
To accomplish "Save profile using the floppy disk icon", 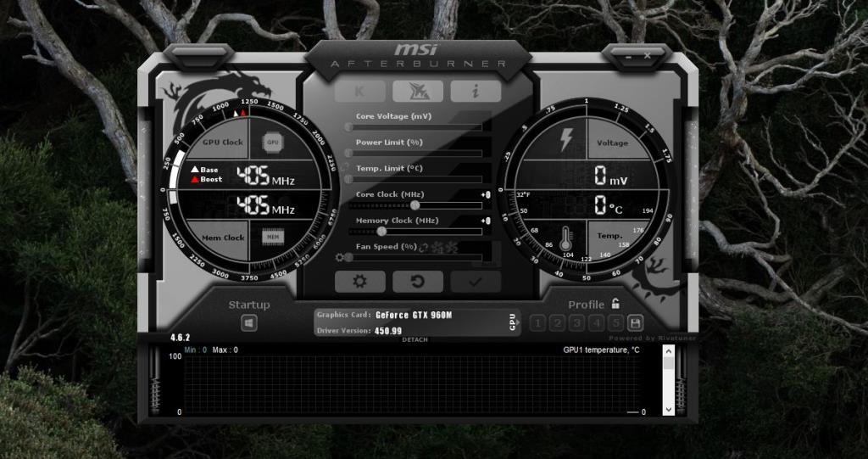I will pos(635,323).
